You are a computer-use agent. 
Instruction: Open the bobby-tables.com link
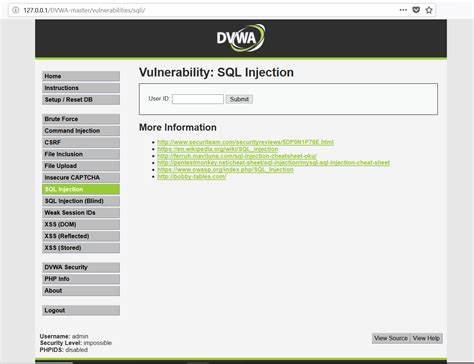[x=192, y=176]
